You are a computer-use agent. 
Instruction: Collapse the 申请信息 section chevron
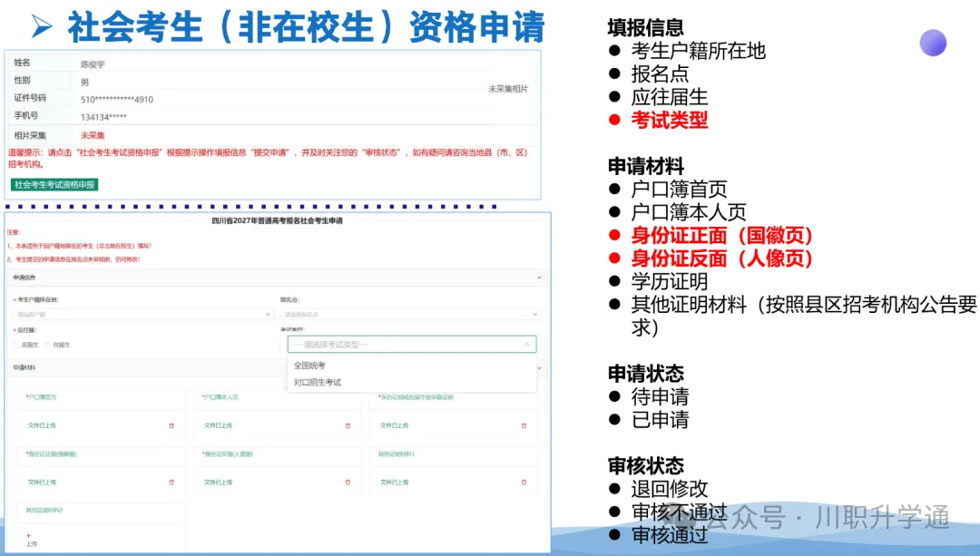coord(539,278)
